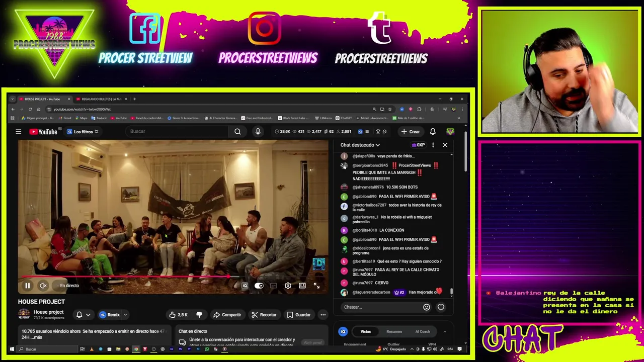Open channel notification bell dropdown

pyautogui.click(x=83, y=315)
